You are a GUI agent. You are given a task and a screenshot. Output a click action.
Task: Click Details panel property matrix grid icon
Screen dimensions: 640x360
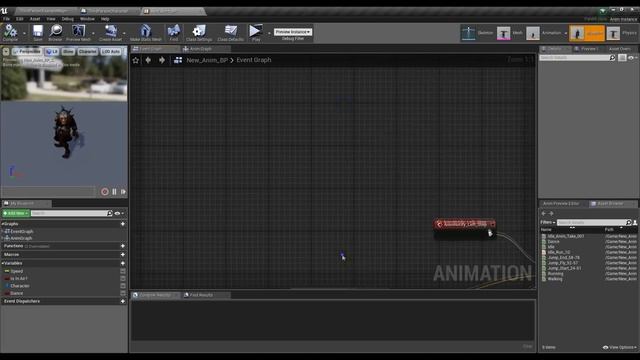622,58
